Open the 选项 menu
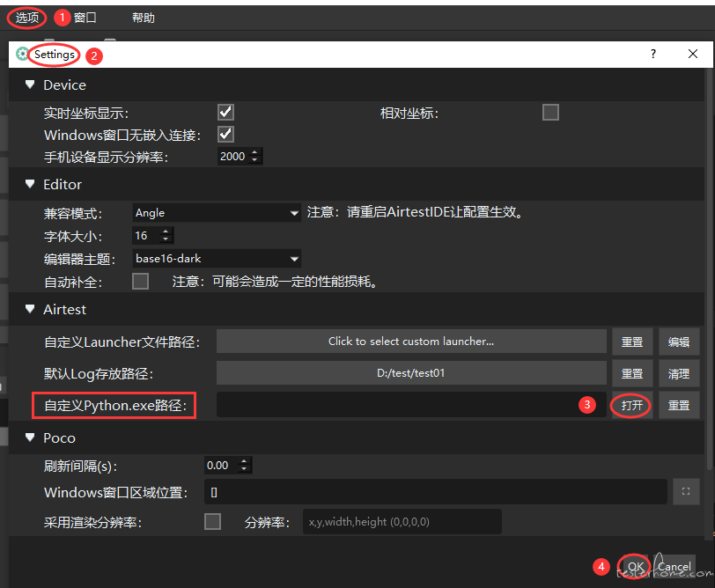The width and height of the screenshot is (715, 588). [x=27, y=18]
